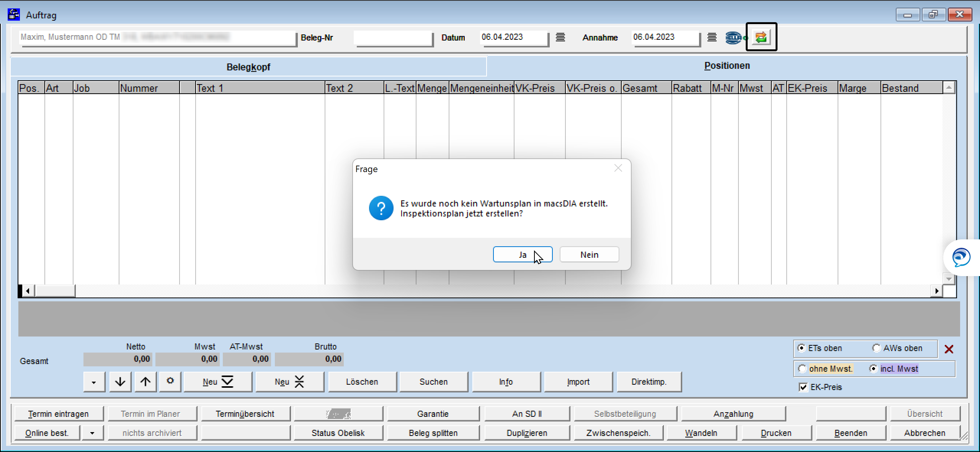Toggle the EK-Preis checkbox
The width and height of the screenshot is (980, 452).
tap(803, 387)
